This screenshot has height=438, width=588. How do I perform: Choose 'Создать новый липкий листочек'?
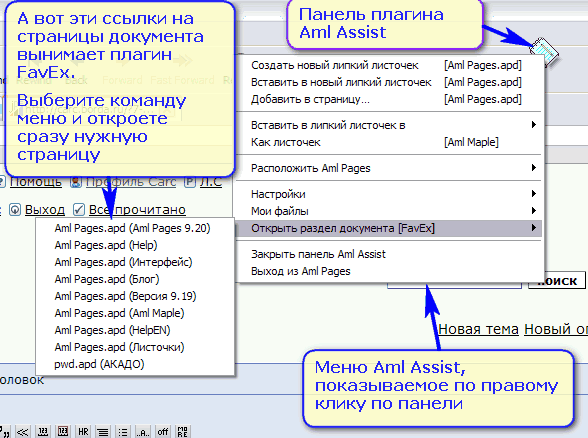pyautogui.click(x=388, y=65)
